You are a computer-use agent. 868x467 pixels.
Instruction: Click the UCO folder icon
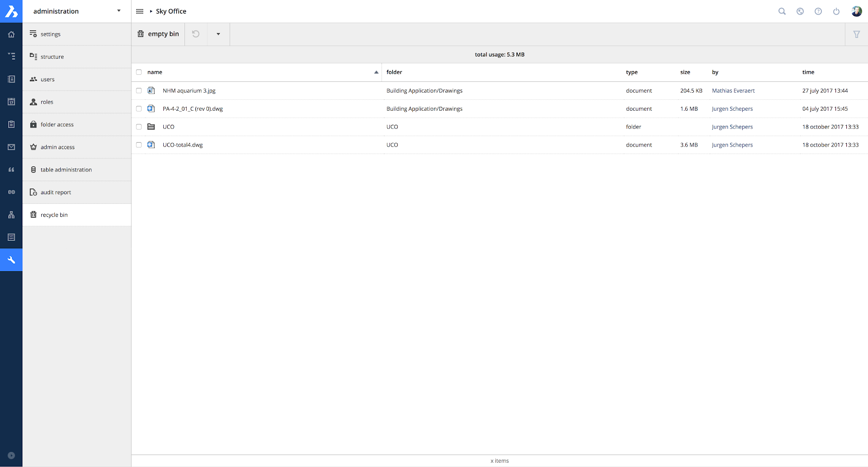pos(151,127)
